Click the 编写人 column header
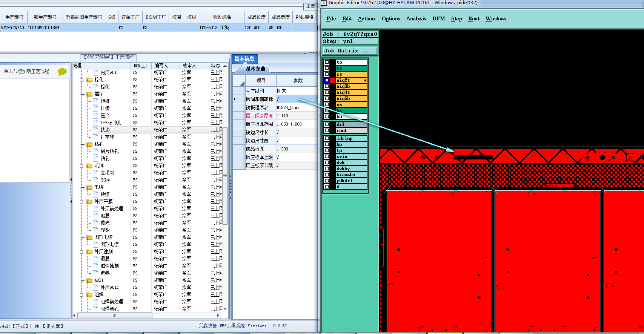Screen dimensions: 644x334 coord(166,66)
